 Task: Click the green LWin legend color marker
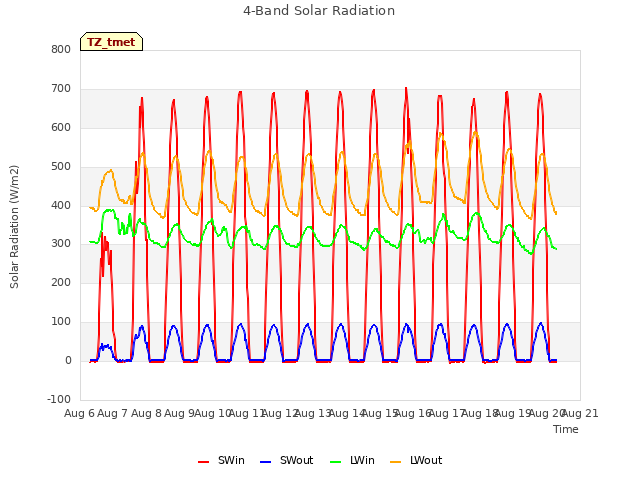[x=336, y=462]
